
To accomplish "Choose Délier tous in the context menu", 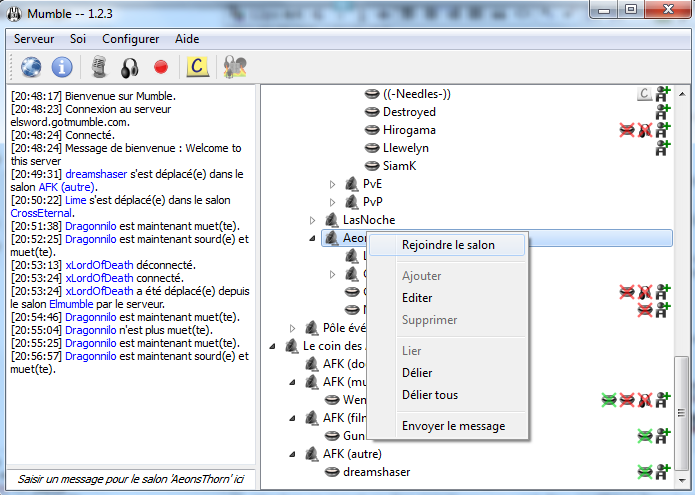I will (447, 395).
